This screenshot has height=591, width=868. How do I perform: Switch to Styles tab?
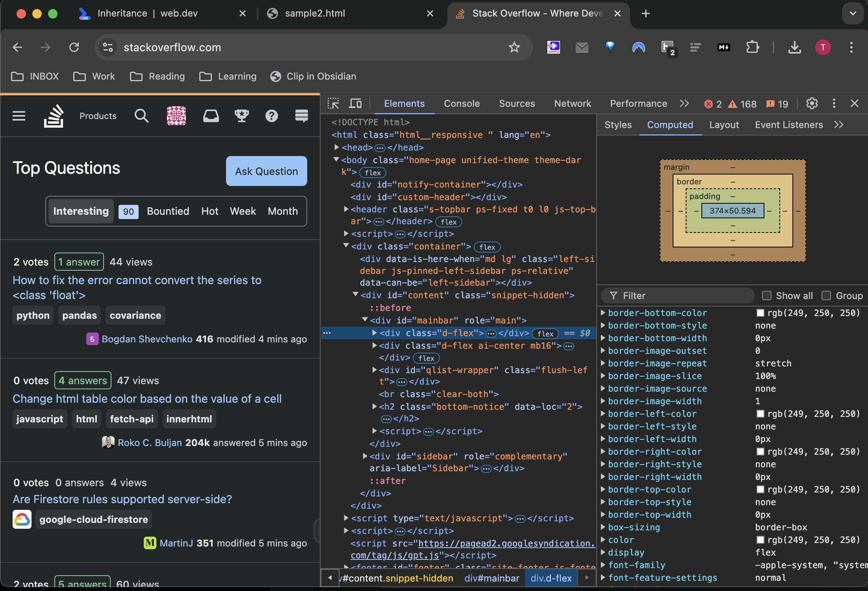(618, 125)
